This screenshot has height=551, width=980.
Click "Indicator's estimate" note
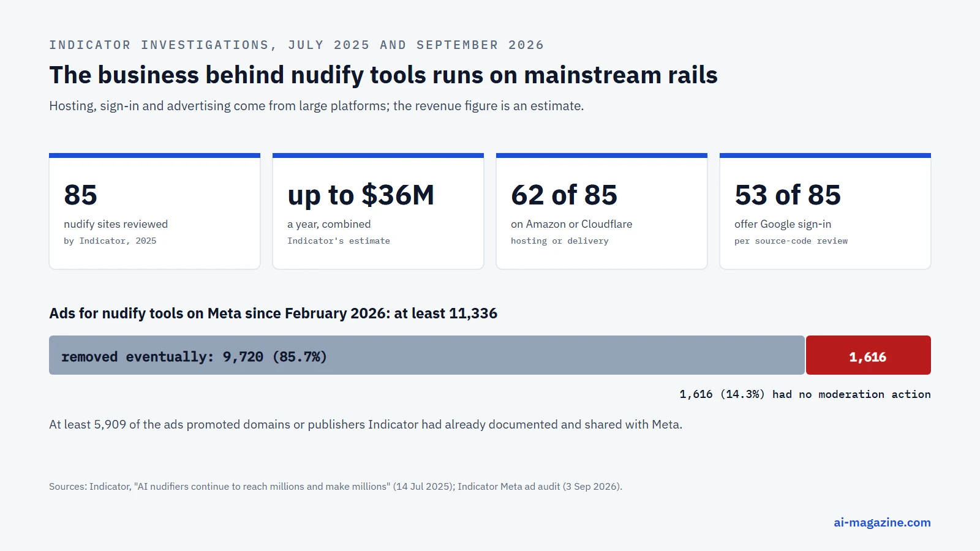coord(339,241)
